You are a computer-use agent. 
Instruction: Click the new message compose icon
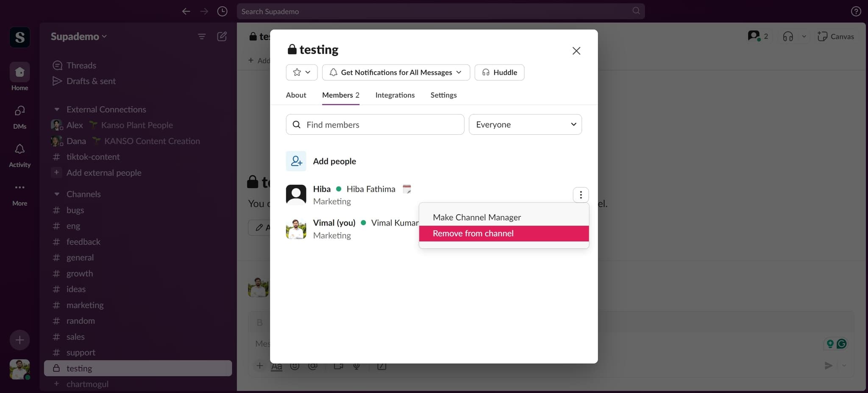pos(222,36)
